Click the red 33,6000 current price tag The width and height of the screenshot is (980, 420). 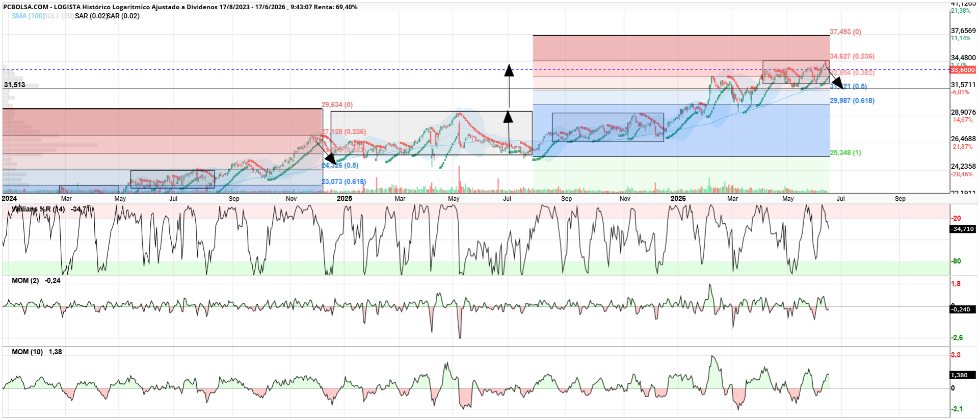tap(963, 70)
